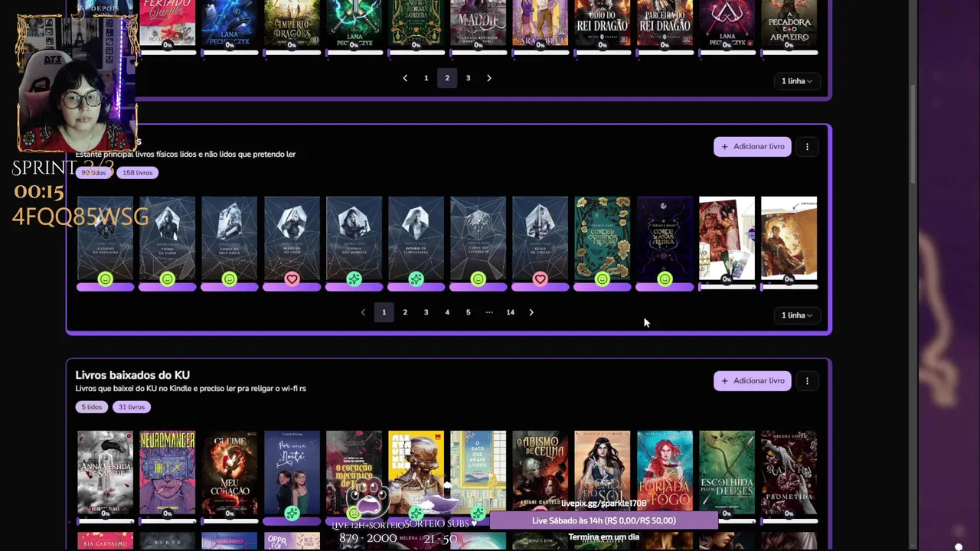
Task: Advance to next page of main physical shelf
Action: [531, 312]
